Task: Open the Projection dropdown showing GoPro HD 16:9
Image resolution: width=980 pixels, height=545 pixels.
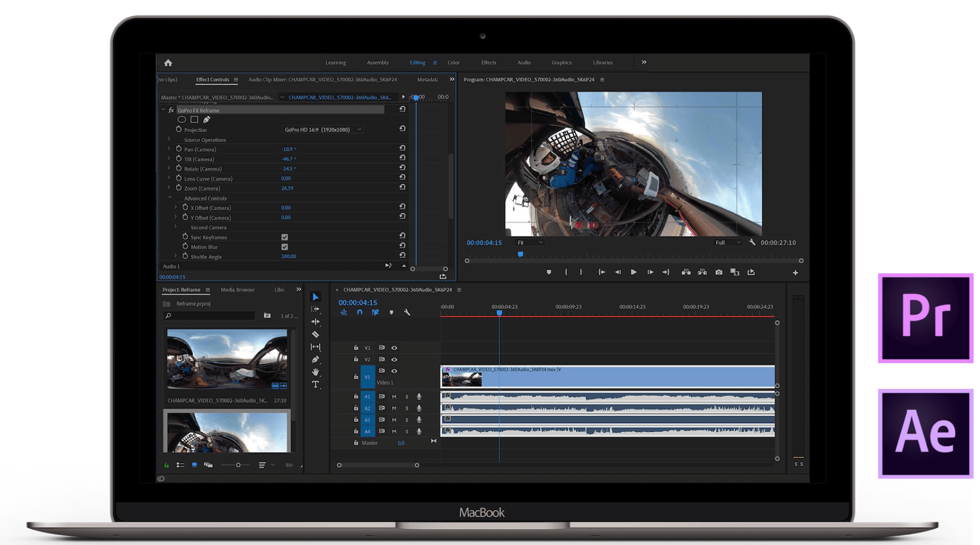Action: tap(323, 129)
